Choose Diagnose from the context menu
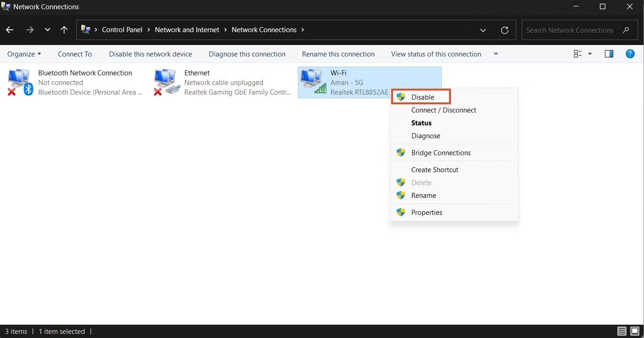This screenshot has width=644, height=338. click(x=454, y=136)
